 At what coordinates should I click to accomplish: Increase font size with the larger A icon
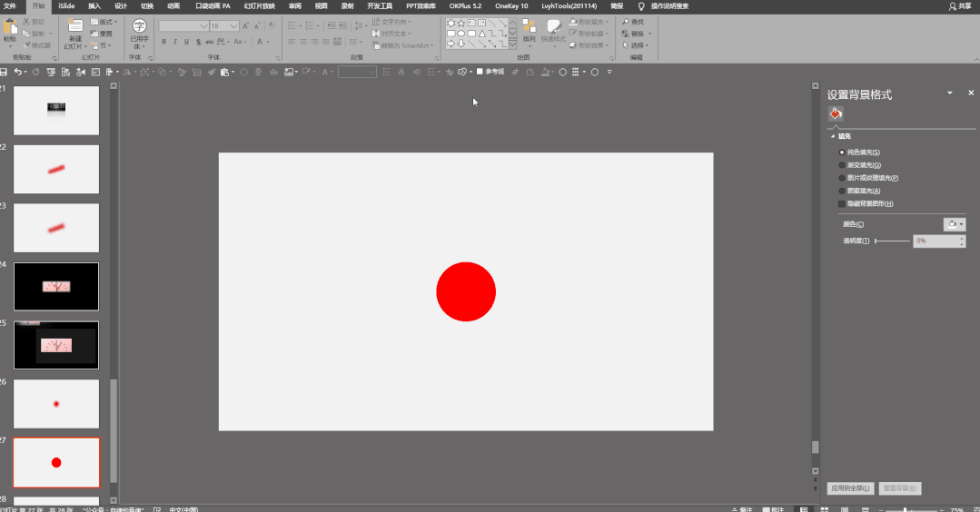245,25
